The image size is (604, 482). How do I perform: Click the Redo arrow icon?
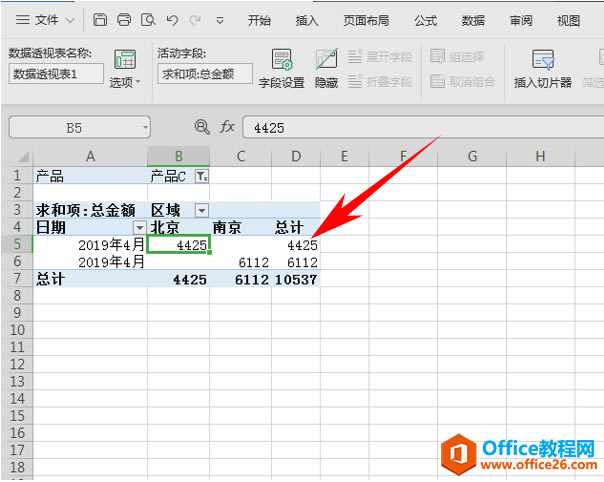(195, 20)
